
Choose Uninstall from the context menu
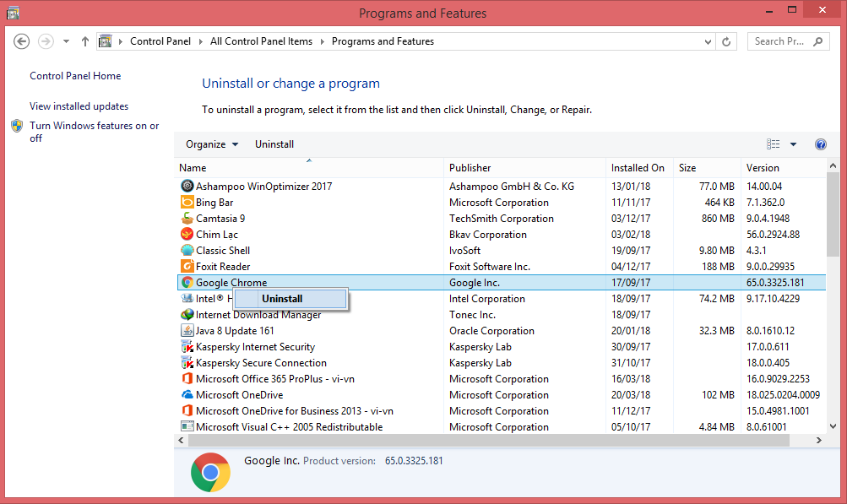click(x=282, y=299)
